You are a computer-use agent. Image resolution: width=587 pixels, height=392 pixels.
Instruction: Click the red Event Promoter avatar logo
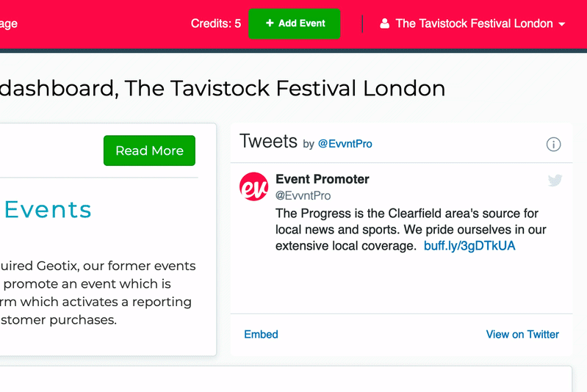[x=253, y=186]
